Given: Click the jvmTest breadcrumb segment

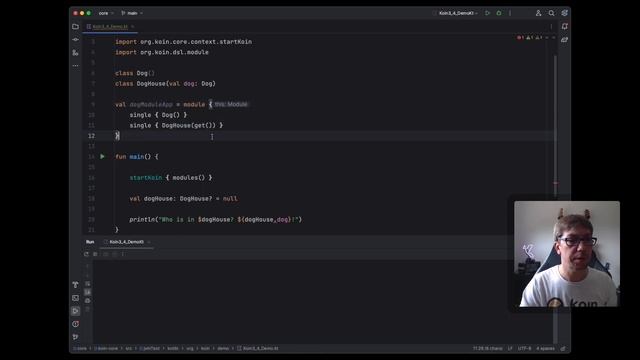Looking at the screenshot, I should click(x=150, y=349).
